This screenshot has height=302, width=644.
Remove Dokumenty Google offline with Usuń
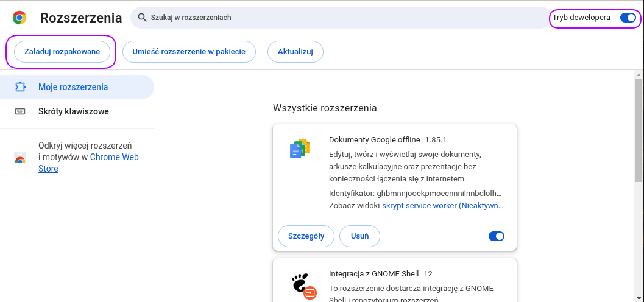(x=359, y=236)
